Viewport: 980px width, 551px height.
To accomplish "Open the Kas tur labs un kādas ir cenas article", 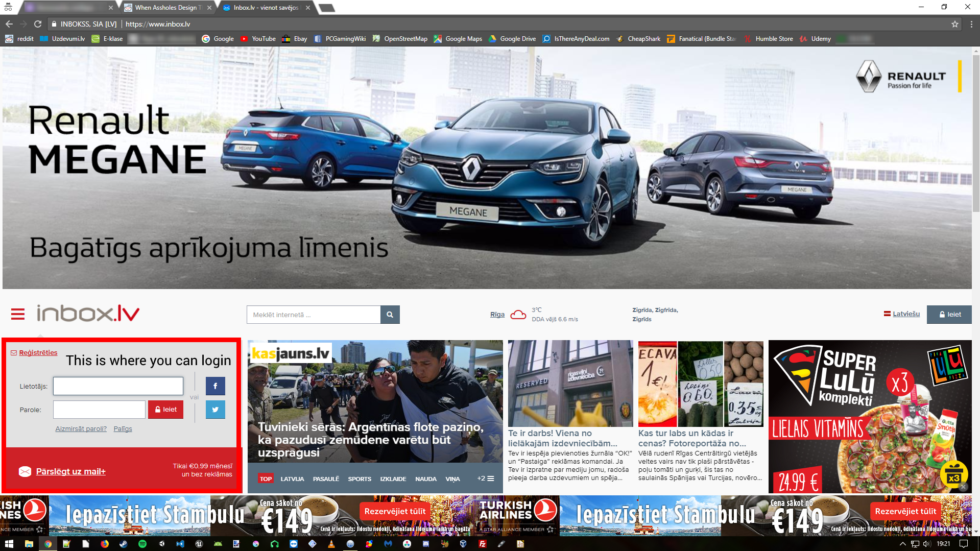I will (x=701, y=411).
